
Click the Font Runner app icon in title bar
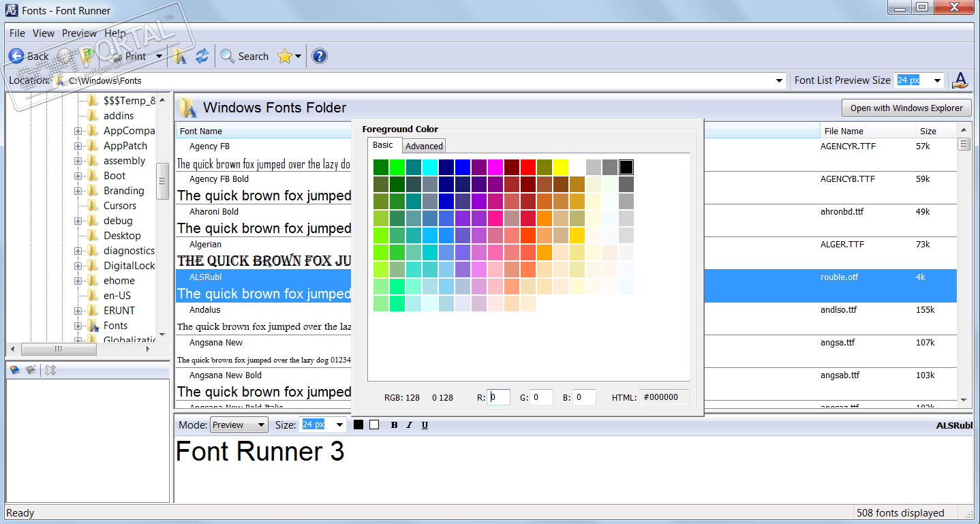click(11, 10)
